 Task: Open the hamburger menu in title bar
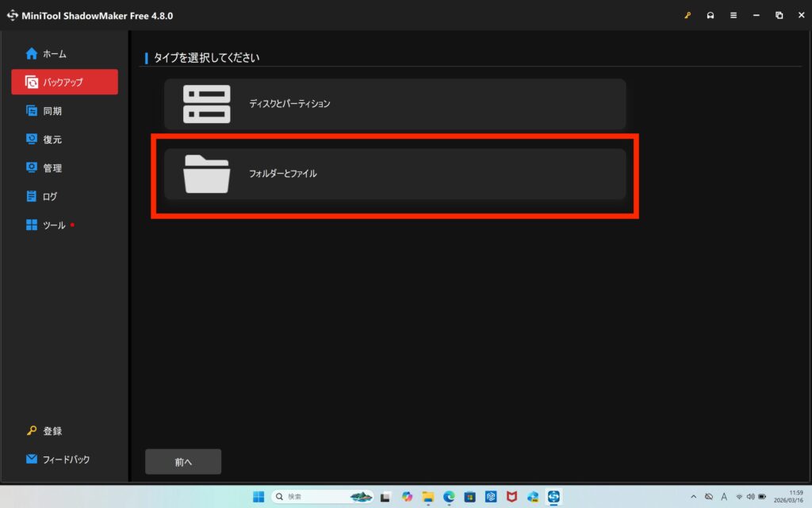[733, 15]
